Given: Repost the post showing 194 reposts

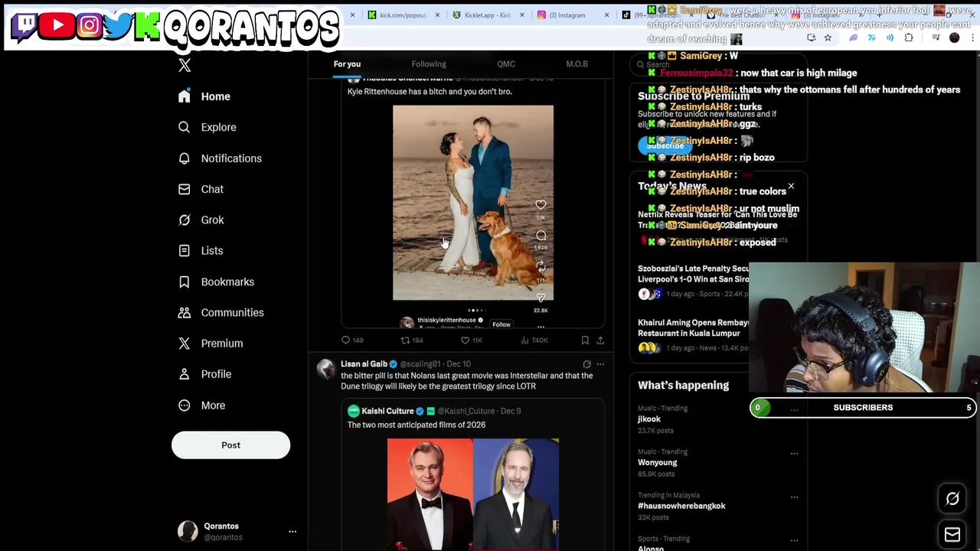Looking at the screenshot, I should click(405, 340).
